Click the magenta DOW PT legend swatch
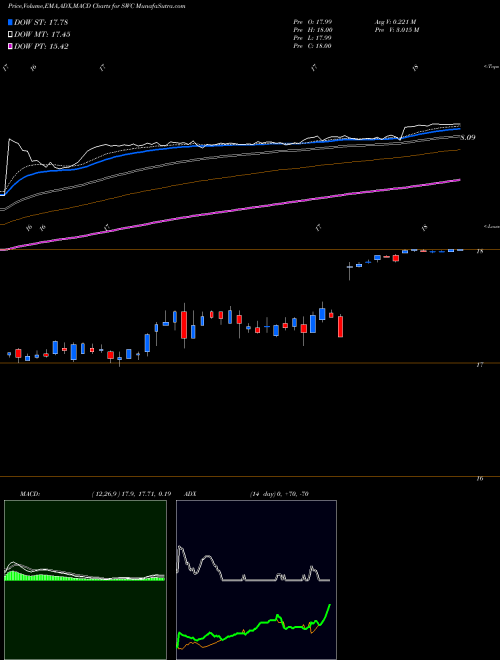500x660 pixels. (11, 46)
